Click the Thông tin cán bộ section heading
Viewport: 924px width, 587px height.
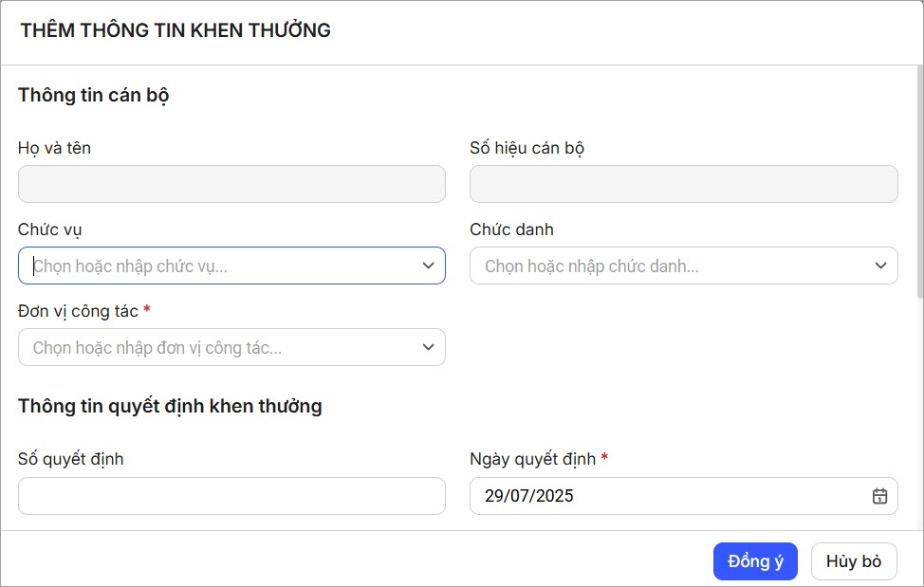(94, 95)
